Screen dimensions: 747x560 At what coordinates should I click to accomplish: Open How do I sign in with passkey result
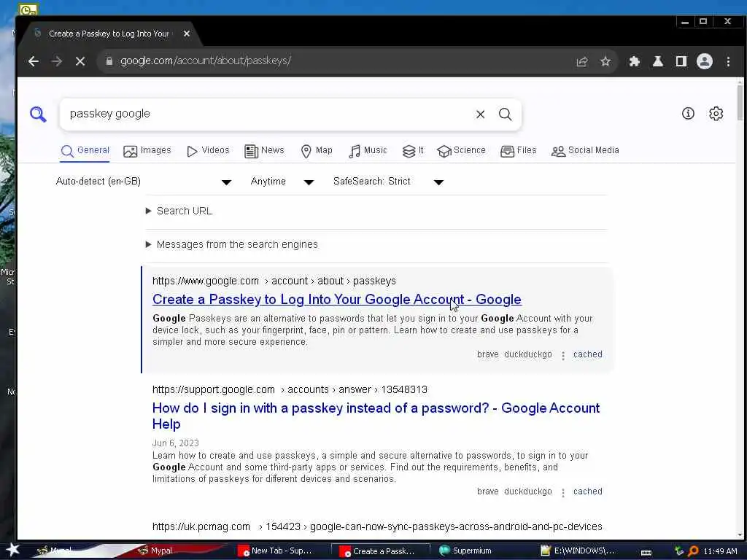tap(376, 416)
